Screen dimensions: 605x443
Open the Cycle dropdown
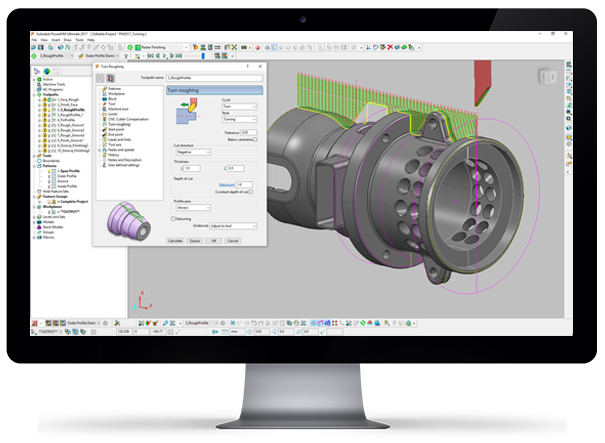239,107
